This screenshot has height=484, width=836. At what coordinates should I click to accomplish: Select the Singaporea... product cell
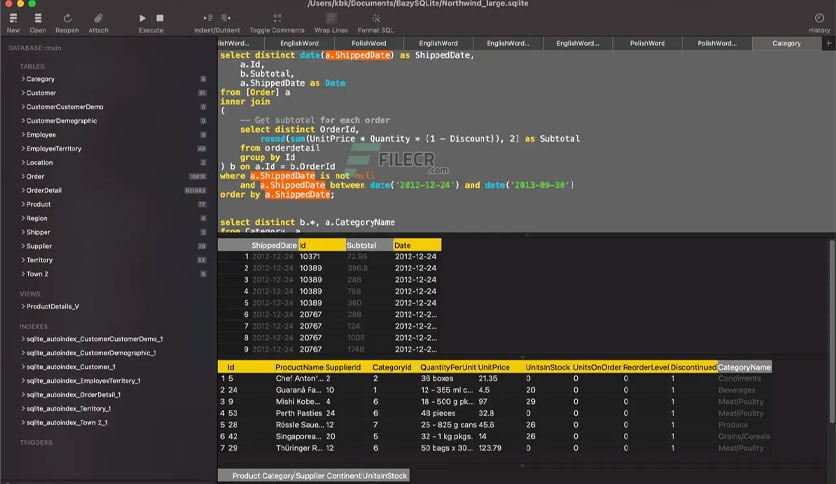299,437
